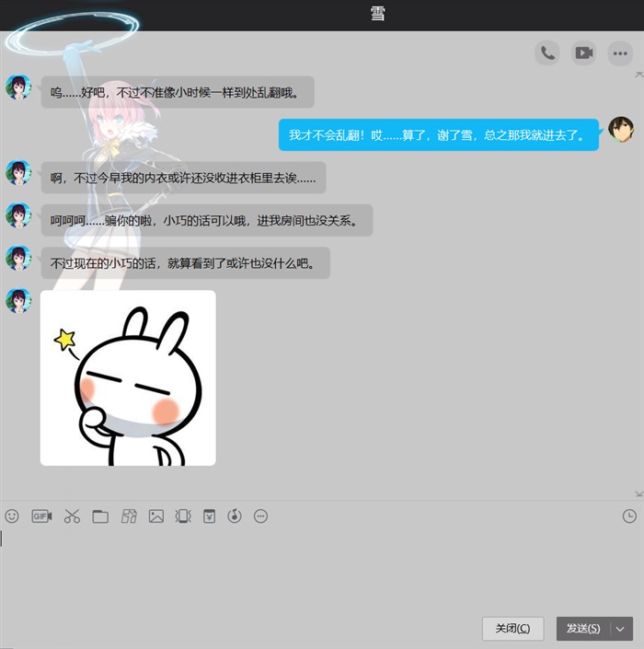The height and width of the screenshot is (649, 644).
Task: Click the music share icon
Action: click(235, 516)
